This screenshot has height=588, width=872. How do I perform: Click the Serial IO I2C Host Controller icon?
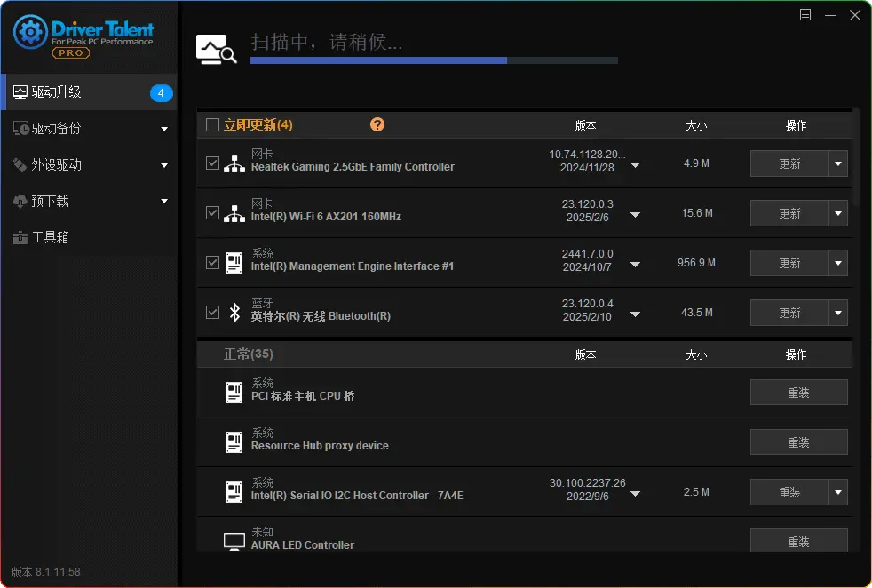click(x=234, y=492)
